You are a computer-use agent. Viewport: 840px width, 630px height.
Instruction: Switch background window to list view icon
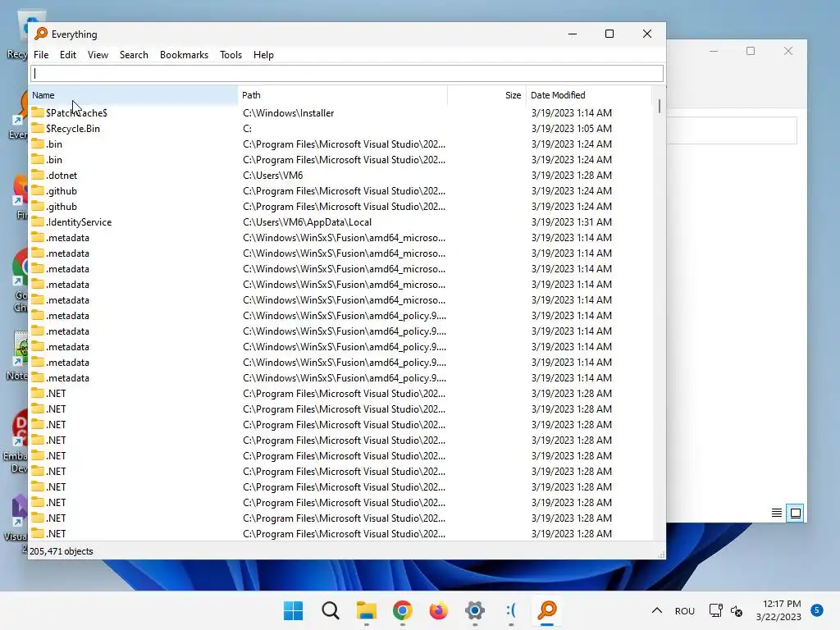pyautogui.click(x=776, y=514)
